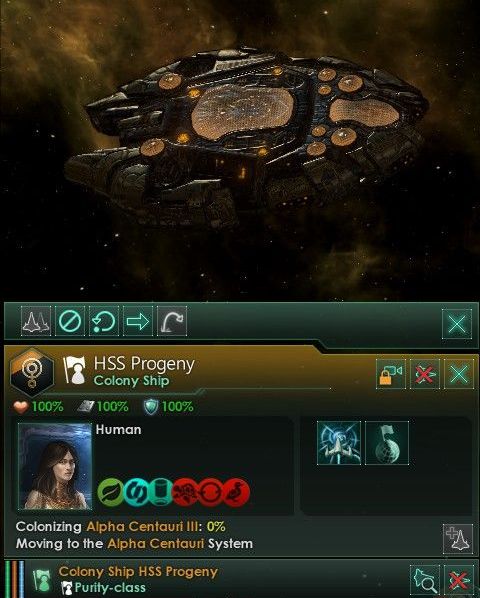480x598 pixels.
Task: Click the green leaf species trait
Action: (110, 492)
